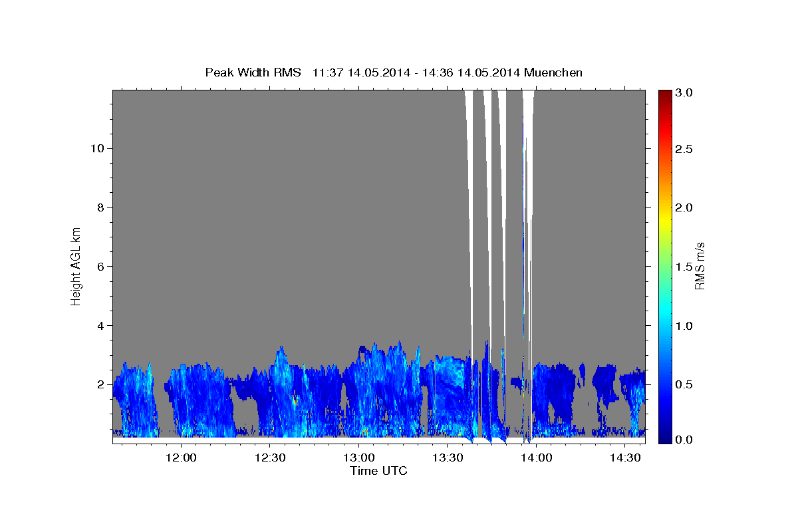This screenshot has width=798, height=532.
Task: Click the colorbar value 0.5
Action: click(686, 384)
